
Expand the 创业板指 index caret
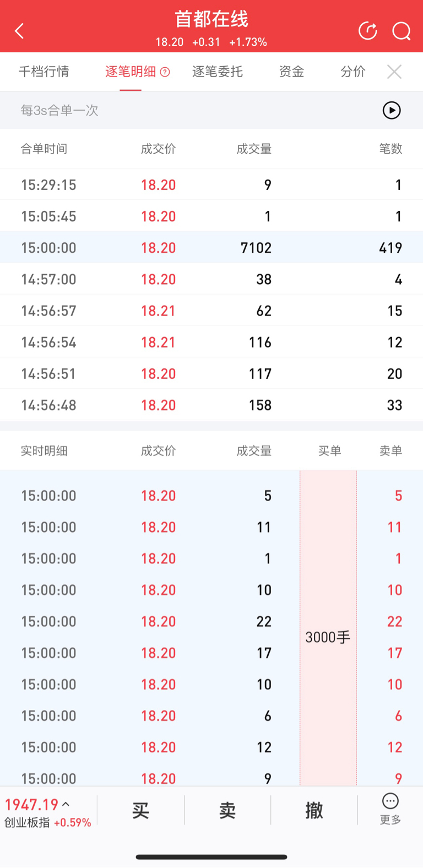[66, 805]
